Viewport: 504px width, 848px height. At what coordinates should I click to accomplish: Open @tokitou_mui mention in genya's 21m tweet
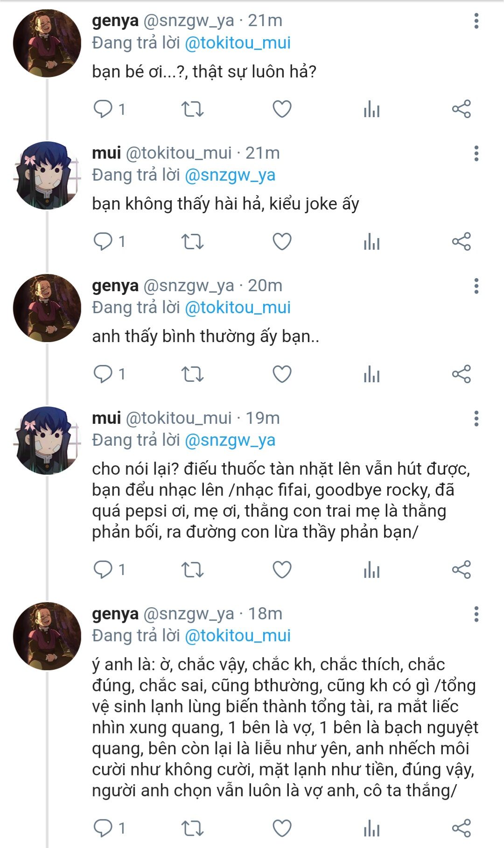coord(238,43)
